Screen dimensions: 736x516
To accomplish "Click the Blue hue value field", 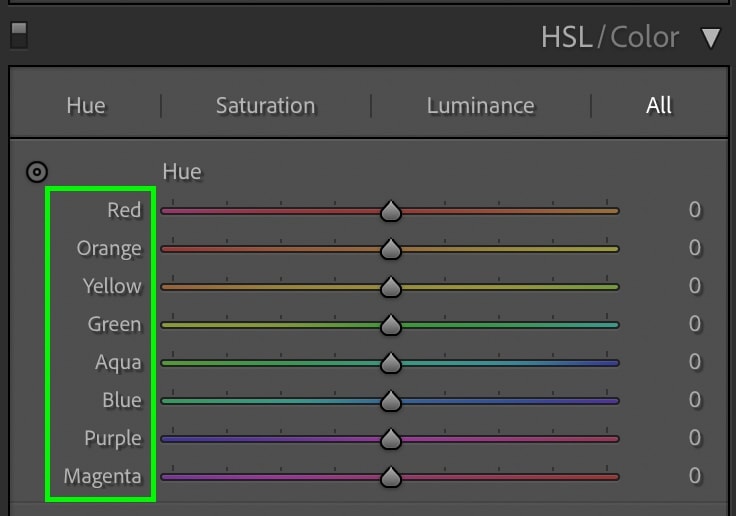I will coord(695,400).
